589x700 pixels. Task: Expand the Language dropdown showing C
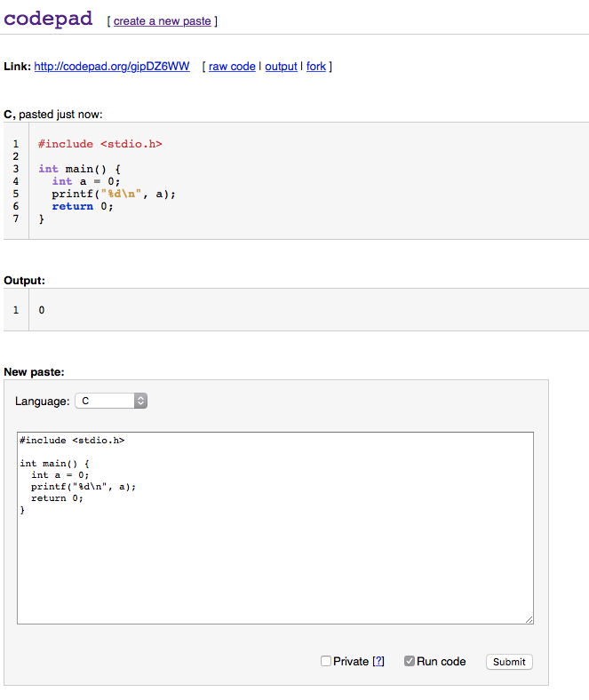(105, 401)
